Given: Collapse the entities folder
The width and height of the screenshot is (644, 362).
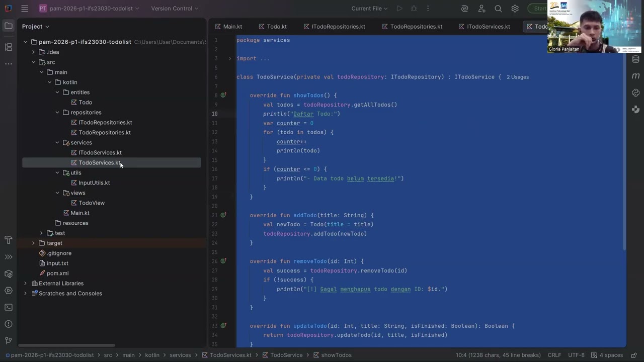Looking at the screenshot, I should [57, 92].
